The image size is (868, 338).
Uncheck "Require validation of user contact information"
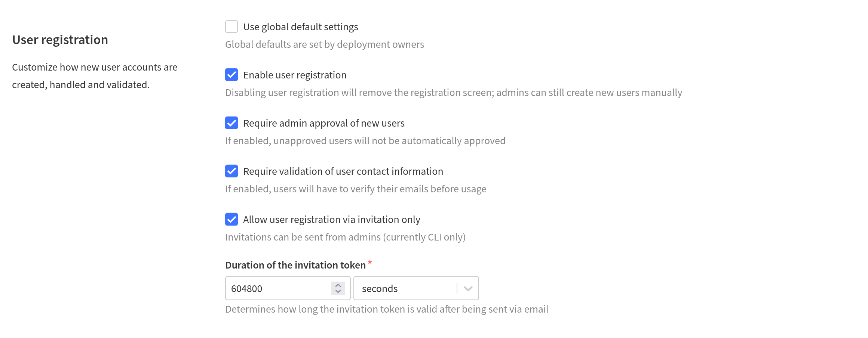pos(232,171)
